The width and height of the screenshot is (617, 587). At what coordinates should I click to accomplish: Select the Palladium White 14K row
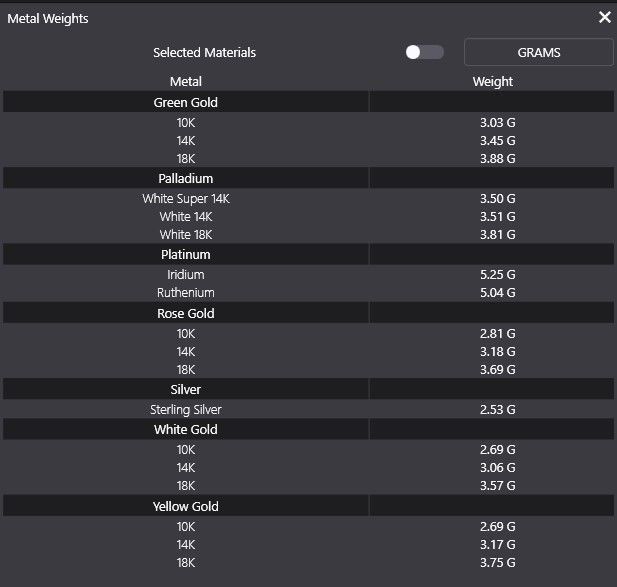point(186,216)
